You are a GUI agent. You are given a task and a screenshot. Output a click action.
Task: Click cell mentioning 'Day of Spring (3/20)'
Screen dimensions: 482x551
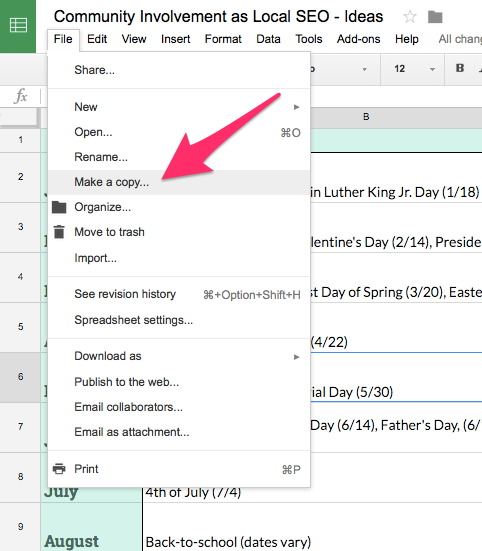coord(396,277)
